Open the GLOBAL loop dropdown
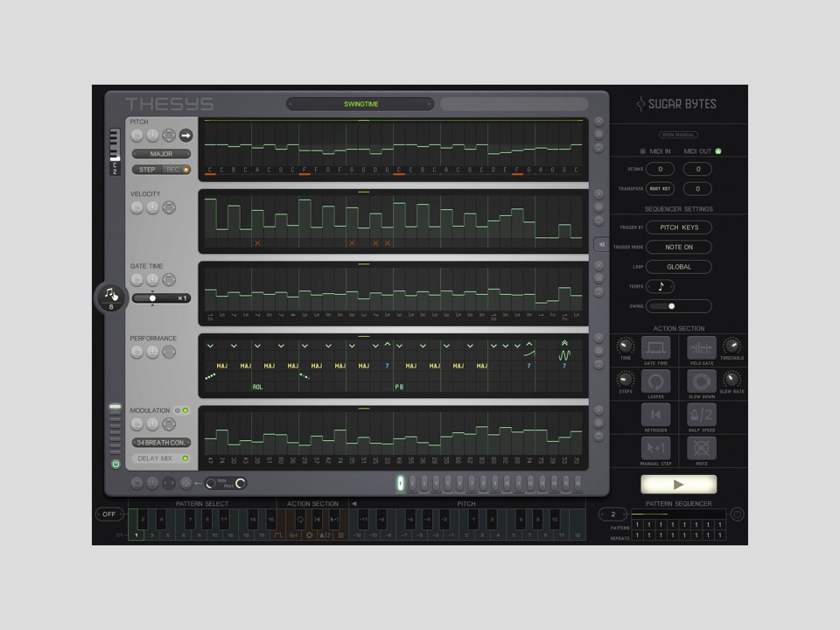The image size is (840, 630). 679,267
